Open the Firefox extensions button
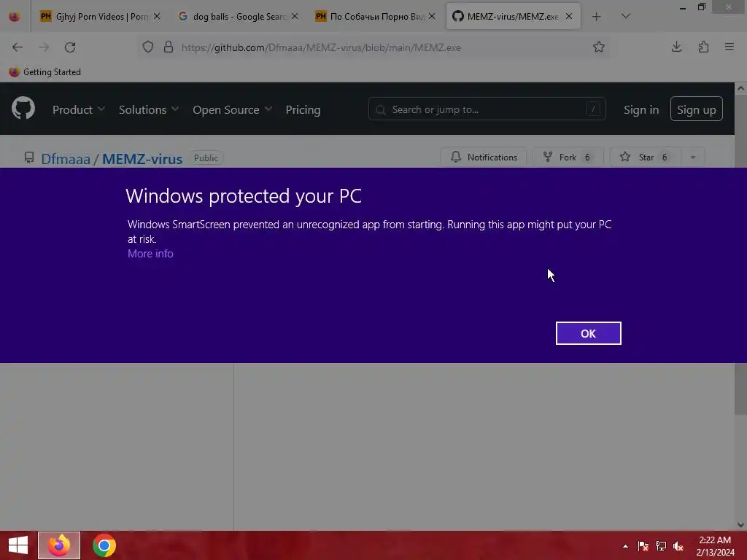Screen dimensions: 747x560 click(x=703, y=47)
